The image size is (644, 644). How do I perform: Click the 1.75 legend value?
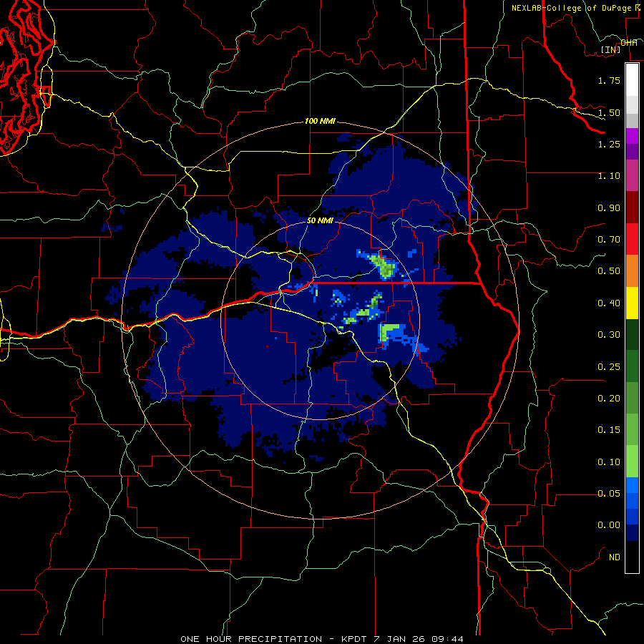tap(609, 80)
